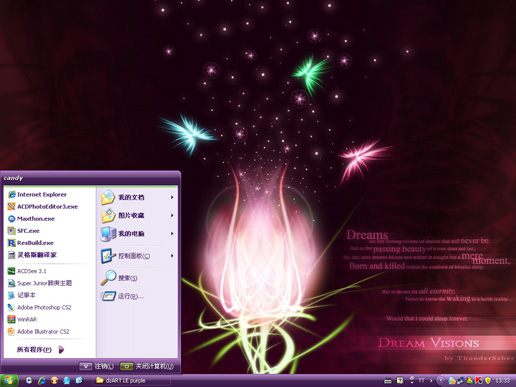
Task: Open Kaspersky tray icon
Action: pos(479,381)
